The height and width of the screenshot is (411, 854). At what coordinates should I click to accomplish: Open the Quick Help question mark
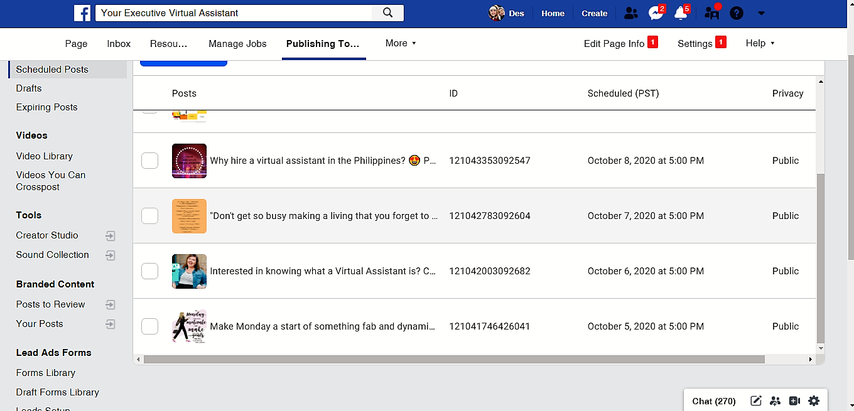tap(737, 13)
